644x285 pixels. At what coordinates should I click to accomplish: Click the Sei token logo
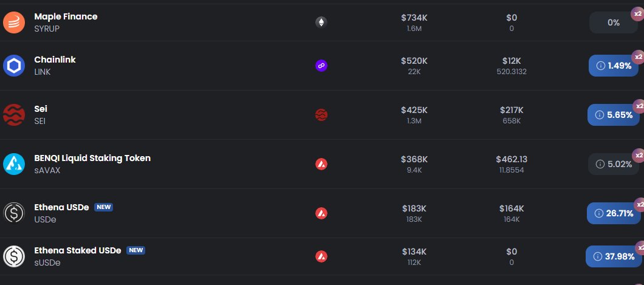click(x=14, y=115)
